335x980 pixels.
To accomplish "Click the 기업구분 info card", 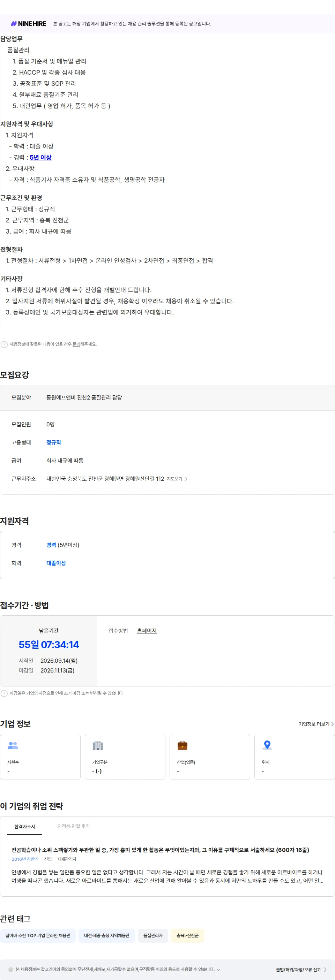I will (125, 757).
